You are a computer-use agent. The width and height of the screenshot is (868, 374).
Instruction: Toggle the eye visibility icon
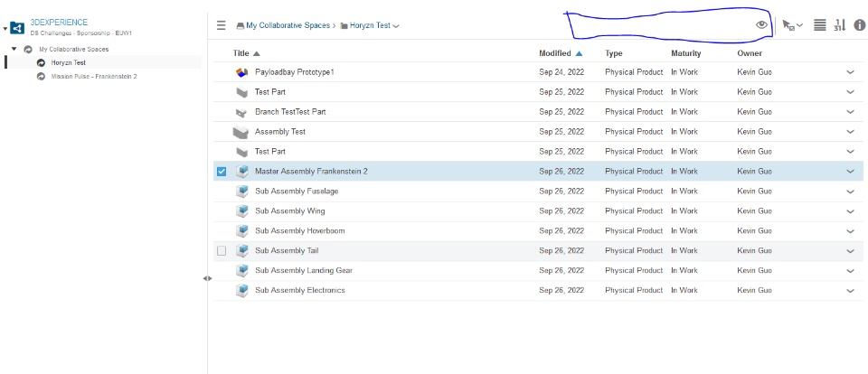[x=761, y=25]
